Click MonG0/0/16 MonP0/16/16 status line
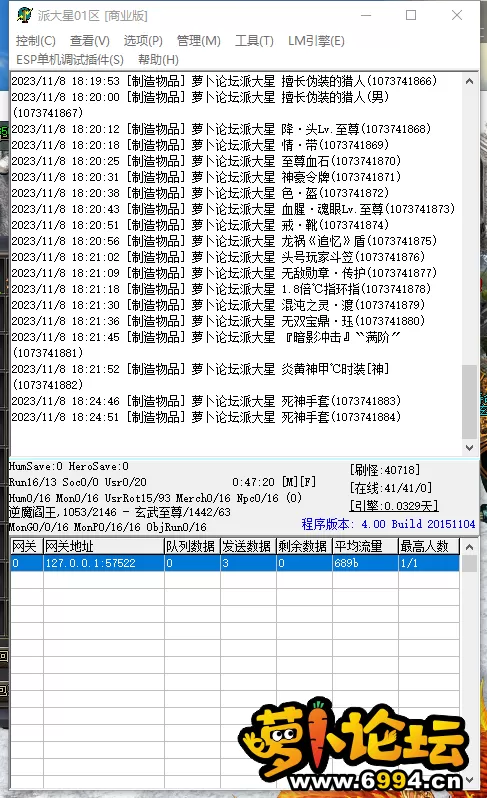487x798 pixels. 107,527
